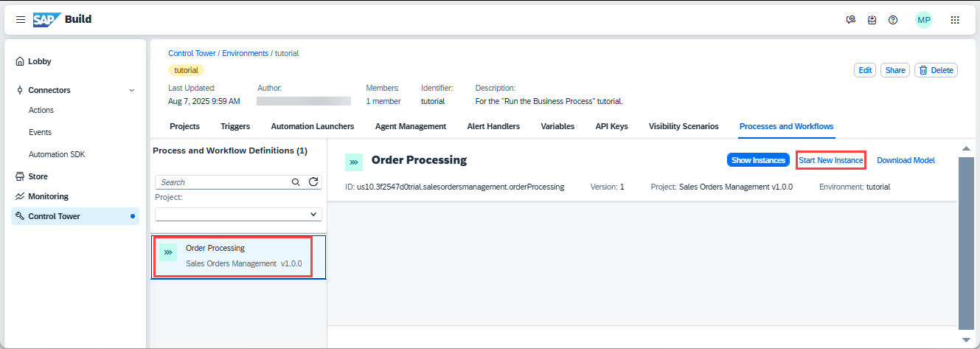Click the Store sidebar icon
This screenshot has height=349, width=980.
[x=20, y=177]
